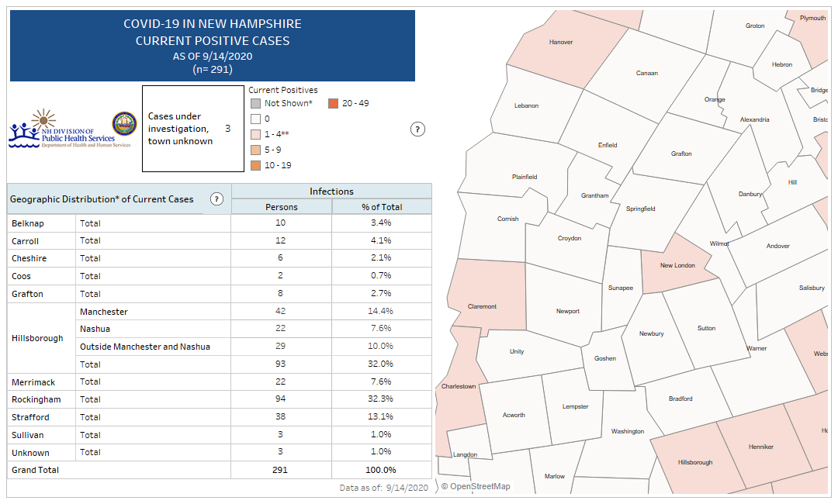Select the '5 - 9' legend swatch

pos(255,150)
